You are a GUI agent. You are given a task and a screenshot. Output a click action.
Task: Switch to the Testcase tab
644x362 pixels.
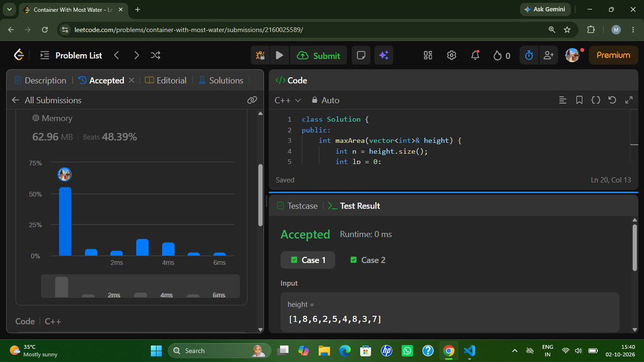(297, 206)
